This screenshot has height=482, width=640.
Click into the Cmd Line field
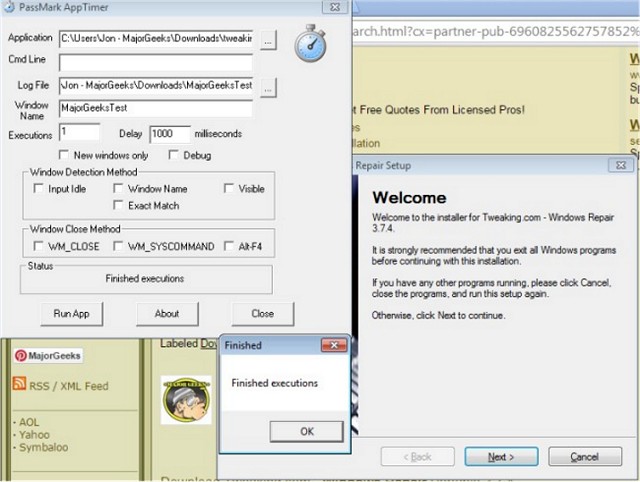click(156, 62)
